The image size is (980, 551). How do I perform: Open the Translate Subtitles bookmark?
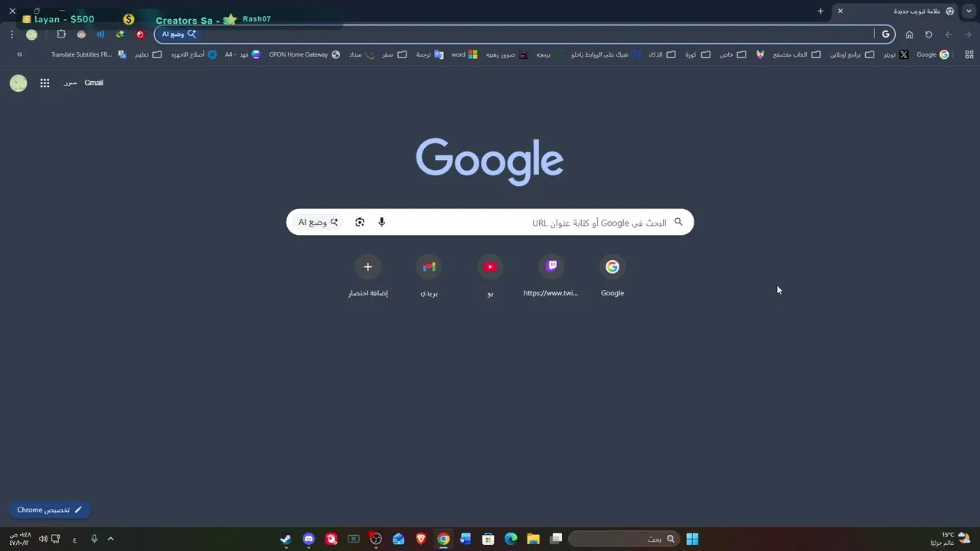pos(89,54)
